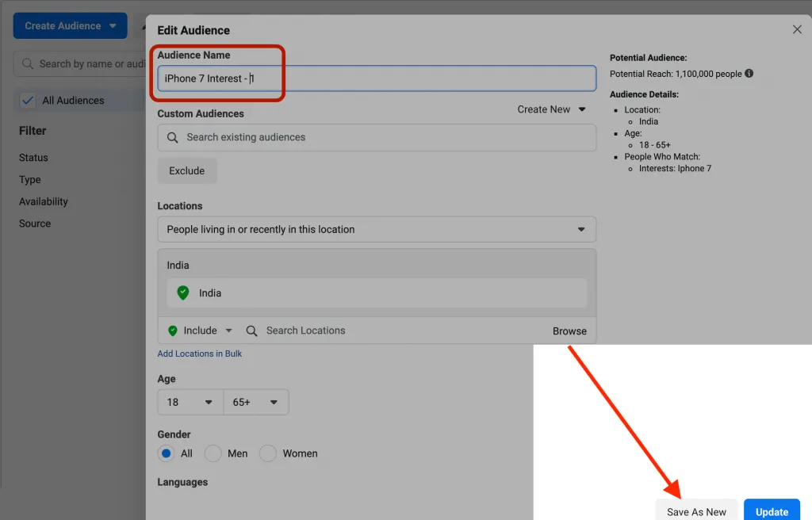This screenshot has width=812, height=520.
Task: Click the Potential Reach: 1,100,000 people text
Action: tap(676, 74)
